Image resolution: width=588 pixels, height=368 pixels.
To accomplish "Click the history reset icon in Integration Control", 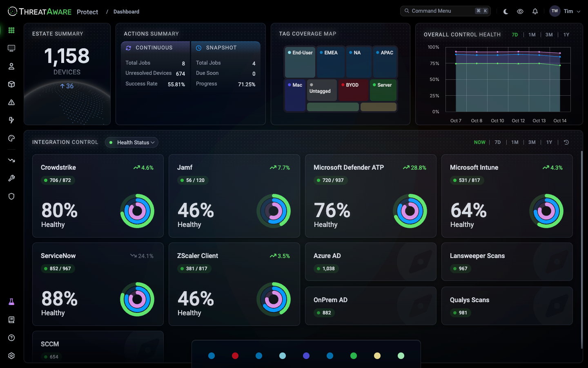I will coord(566,142).
